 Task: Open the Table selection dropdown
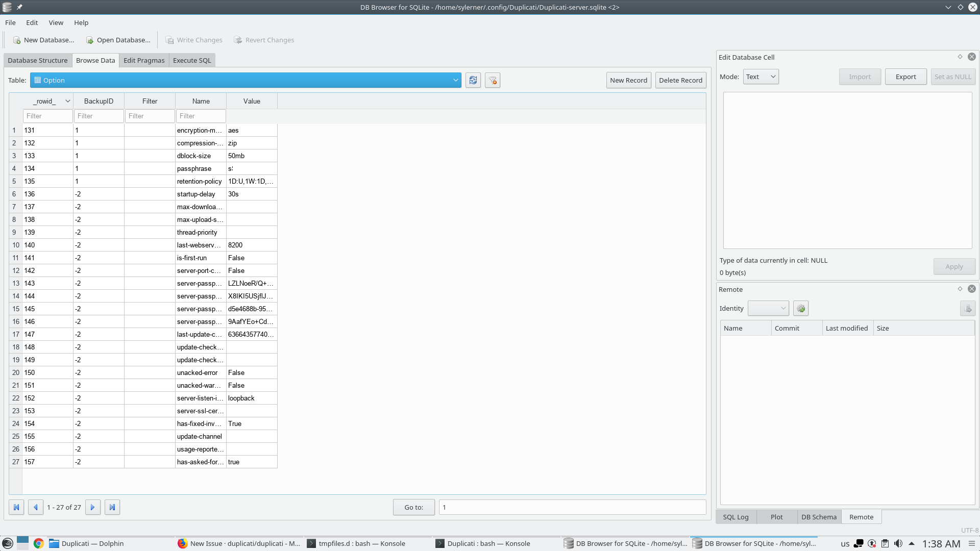coord(455,80)
